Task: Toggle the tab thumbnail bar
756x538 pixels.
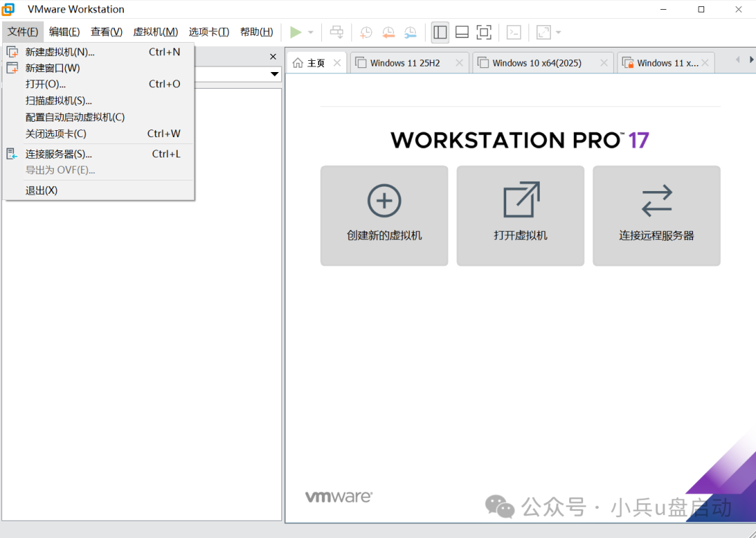Action: click(x=462, y=31)
